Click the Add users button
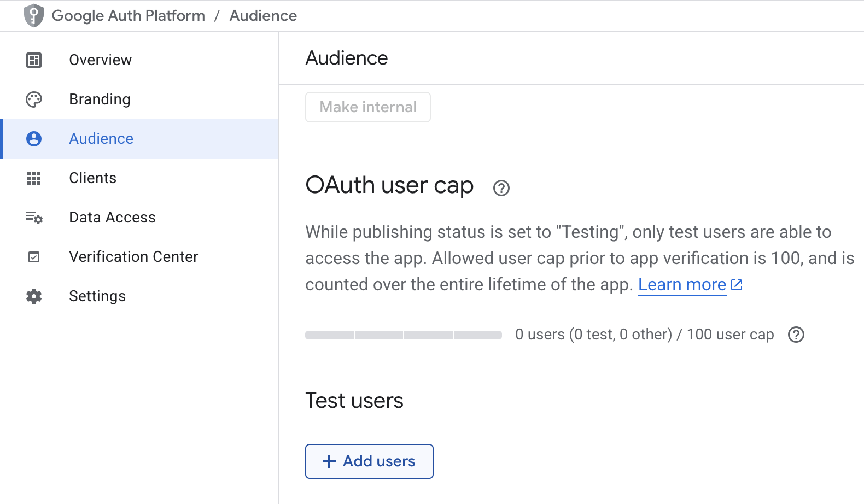 pos(369,461)
